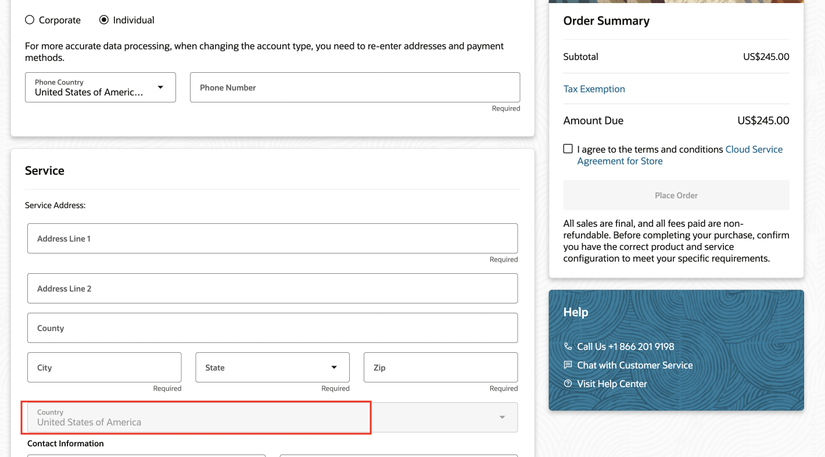
Task: Click the Country dropdown arrow
Action: tap(502, 418)
